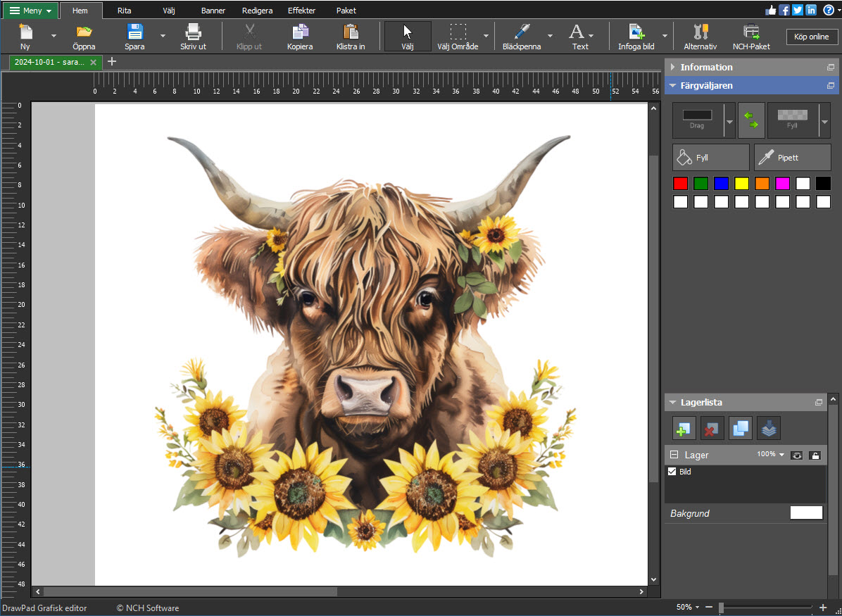
Task: Open the Meny dropdown
Action: [x=30, y=10]
